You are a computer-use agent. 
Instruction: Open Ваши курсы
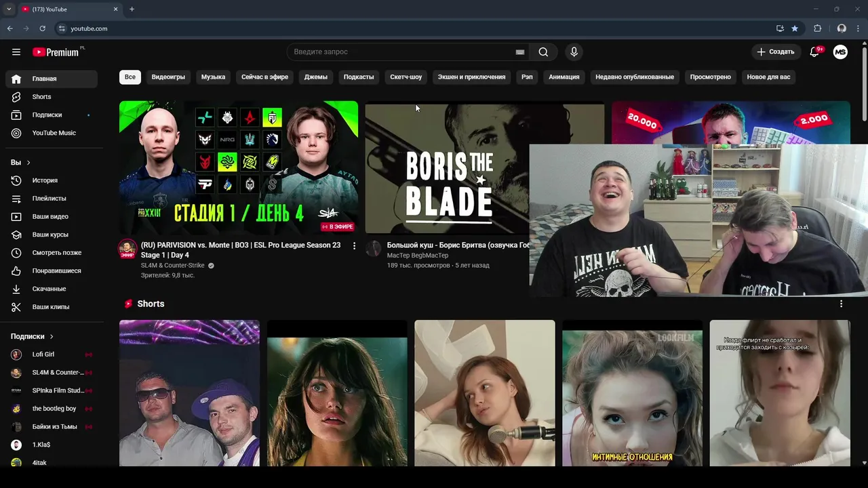coord(52,235)
